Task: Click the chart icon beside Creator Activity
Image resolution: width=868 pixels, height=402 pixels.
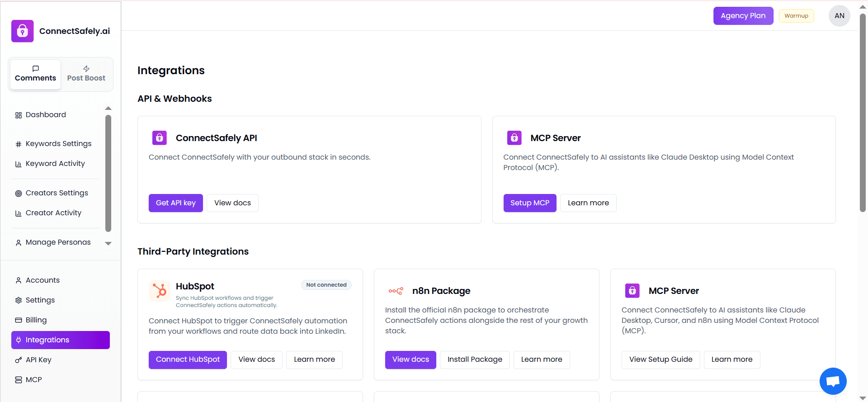Action: [x=19, y=213]
